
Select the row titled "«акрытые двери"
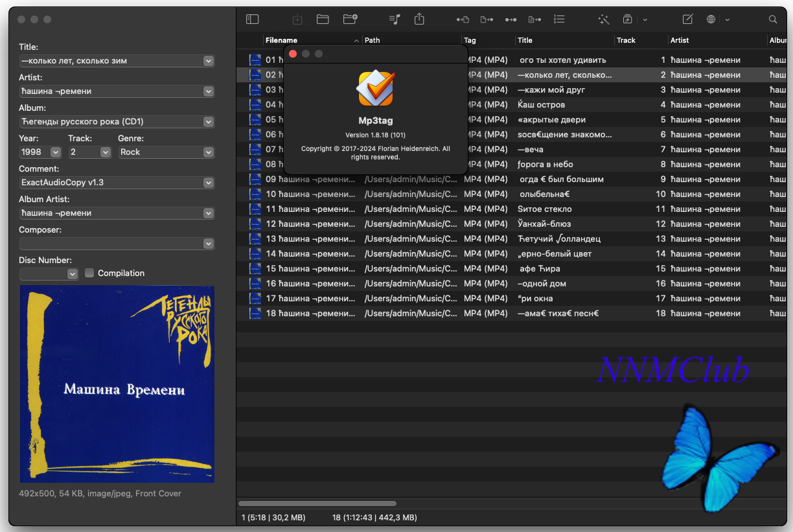pyautogui.click(x=512, y=119)
